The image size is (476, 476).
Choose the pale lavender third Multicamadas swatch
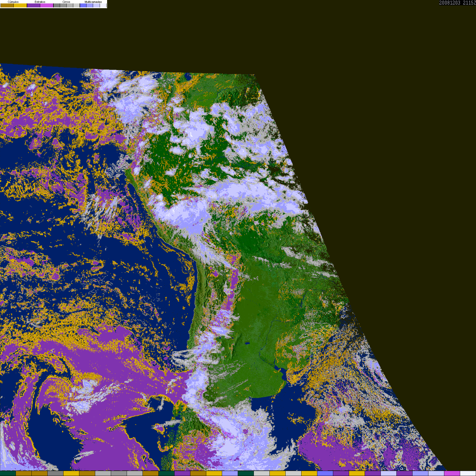tap(96, 5)
